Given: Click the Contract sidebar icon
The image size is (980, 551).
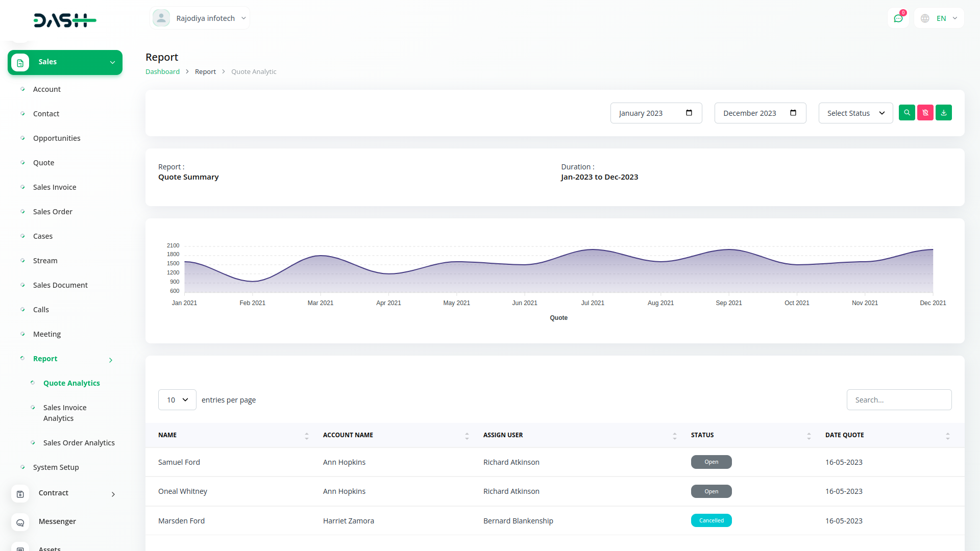Looking at the screenshot, I should pyautogui.click(x=20, y=493).
